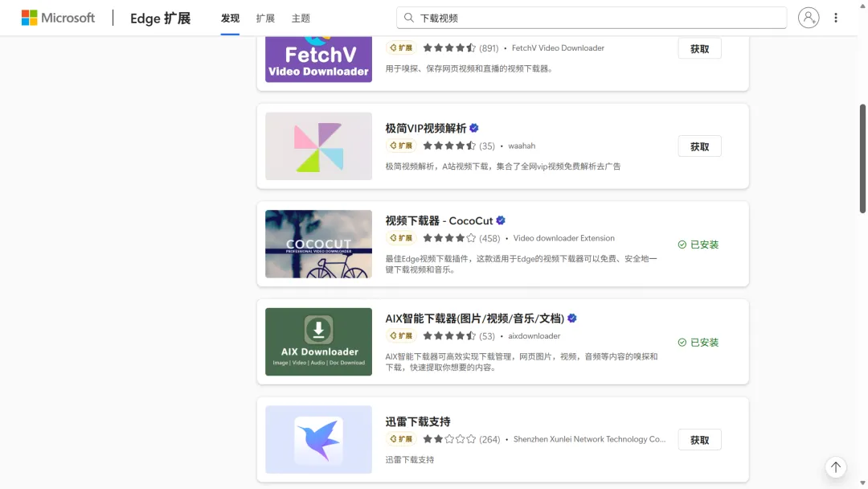Screen dimensions: 868x489
Task: Click CocoCut description 最佳Edge视频下载插件
Action: 521,264
